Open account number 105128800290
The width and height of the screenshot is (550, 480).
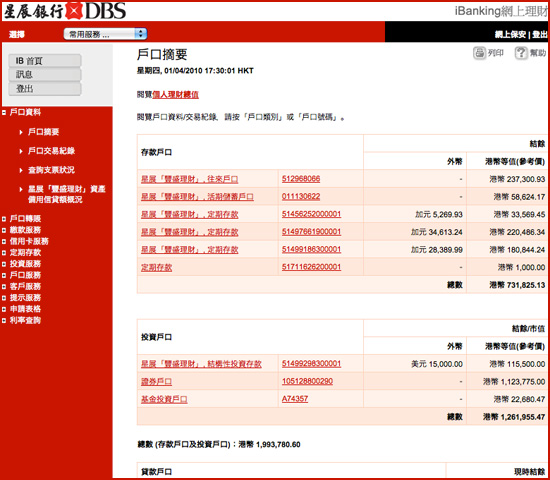click(307, 381)
